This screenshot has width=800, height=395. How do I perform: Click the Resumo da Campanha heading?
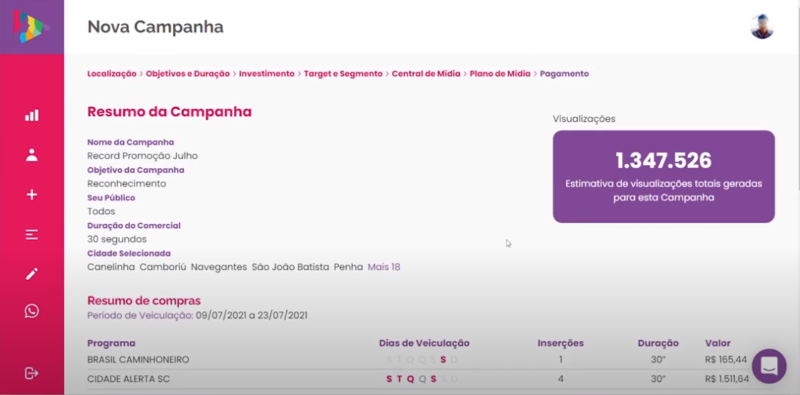169,112
